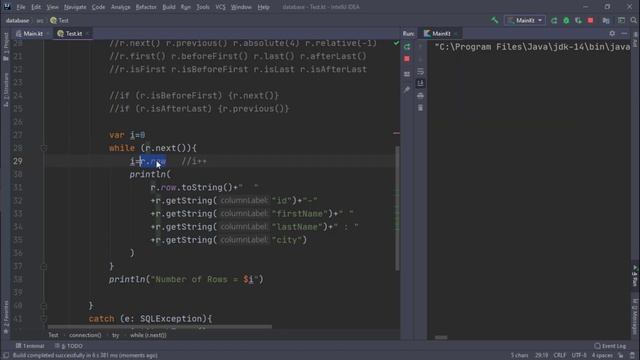This screenshot has height=360, width=640.
Task: Open the Code menu
Action: tap(98, 7)
